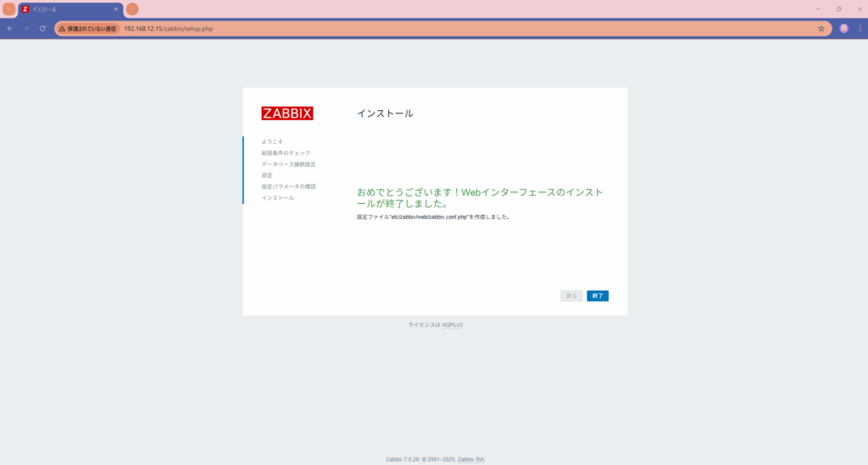868x465 pixels.
Task: Click the browser forward arrow
Action: (x=26, y=28)
